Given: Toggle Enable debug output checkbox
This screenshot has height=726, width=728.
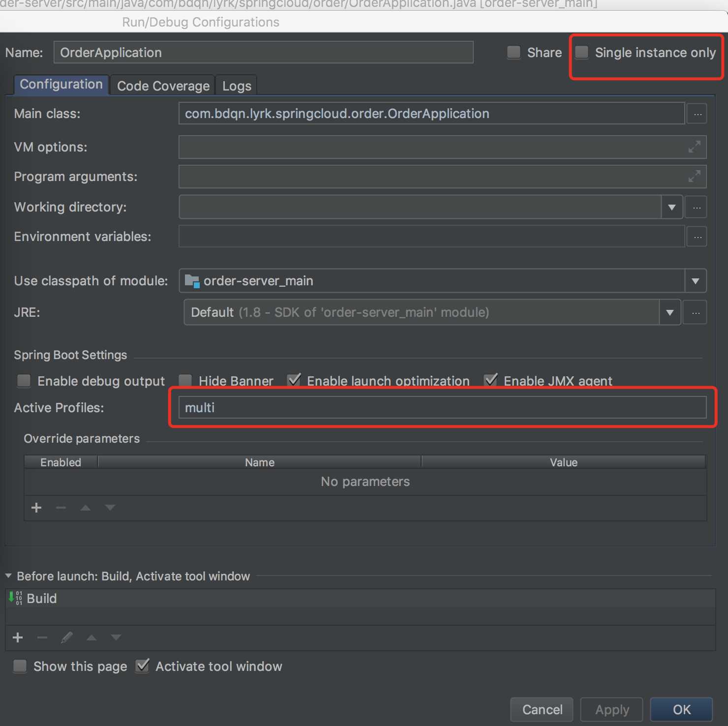Looking at the screenshot, I should tap(24, 381).
